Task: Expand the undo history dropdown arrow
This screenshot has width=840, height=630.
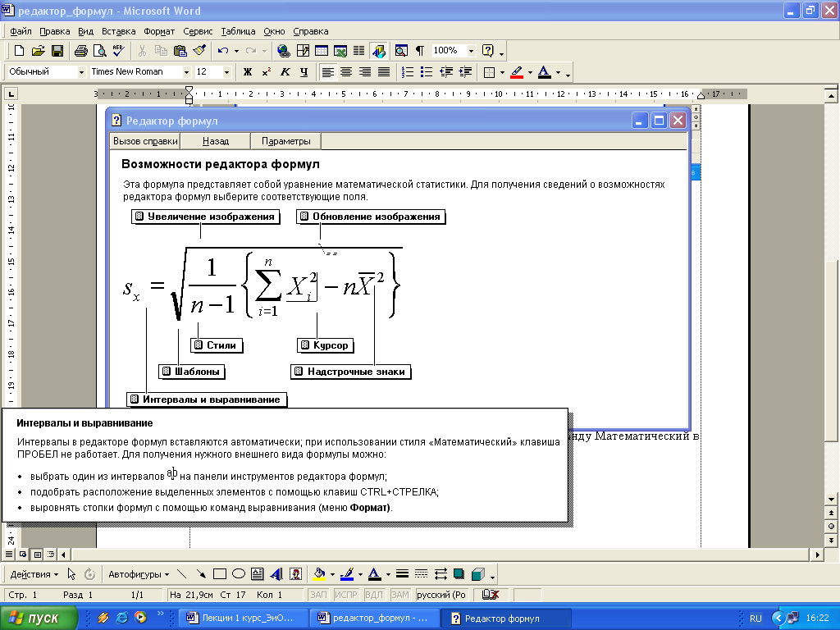Action: (236, 51)
